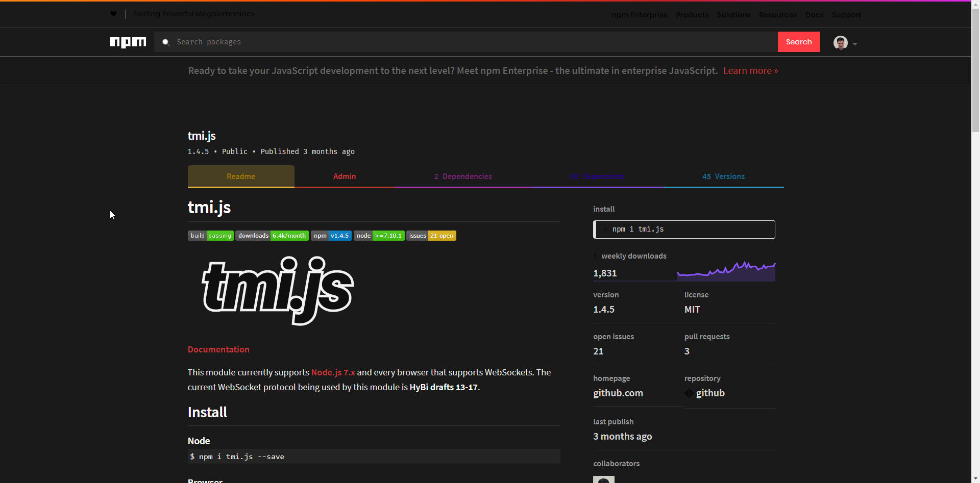Image resolution: width=980 pixels, height=483 pixels.
Task: Click the Published 3 months ago text
Action: point(308,151)
